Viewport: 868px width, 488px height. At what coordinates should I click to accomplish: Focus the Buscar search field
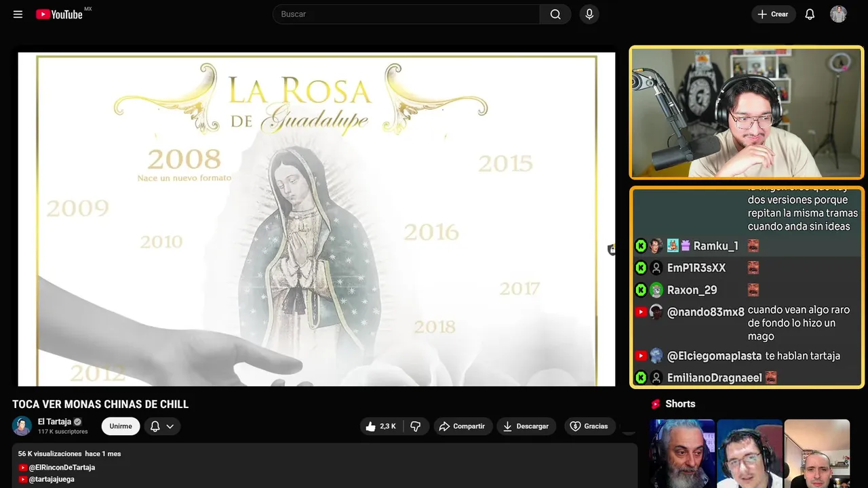[407, 14]
